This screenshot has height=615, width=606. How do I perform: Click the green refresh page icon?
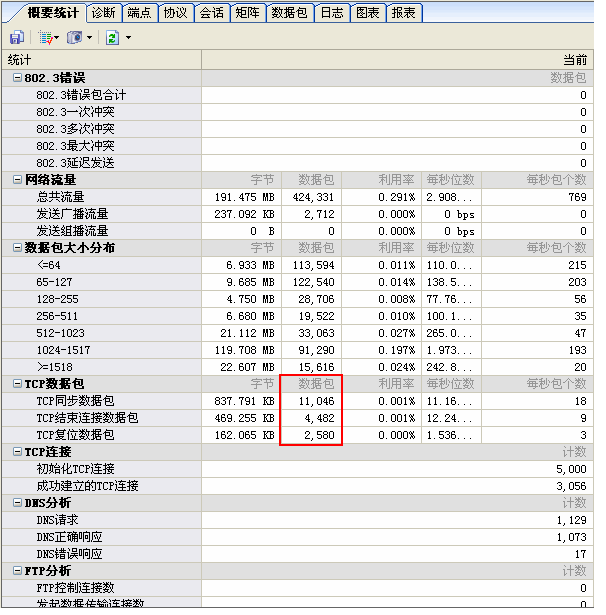click(113, 38)
